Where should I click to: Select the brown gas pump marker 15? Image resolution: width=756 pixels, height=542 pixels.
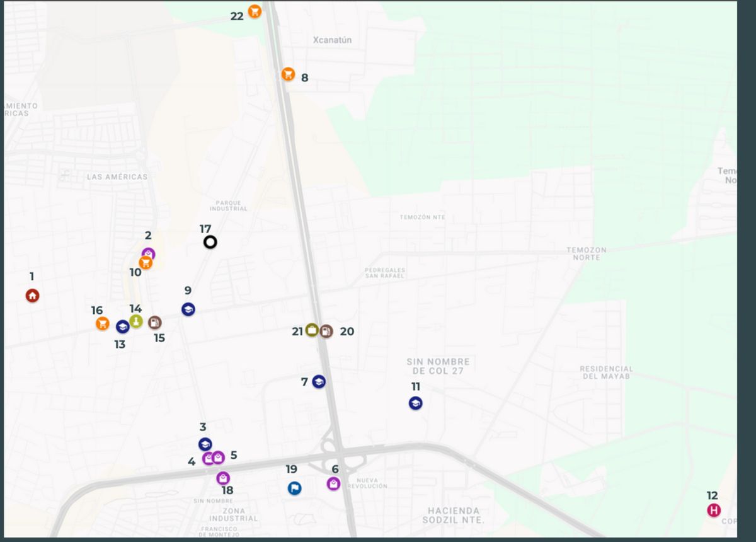(154, 323)
